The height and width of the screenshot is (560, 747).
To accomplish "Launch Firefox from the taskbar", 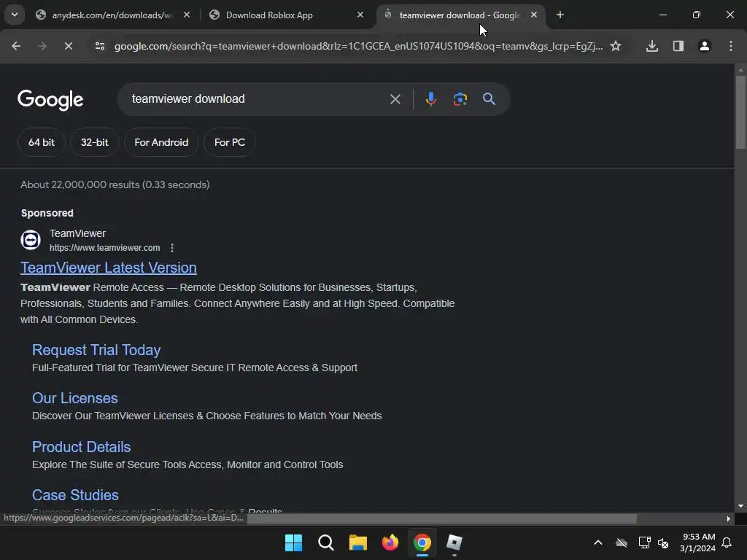I will [x=390, y=542].
